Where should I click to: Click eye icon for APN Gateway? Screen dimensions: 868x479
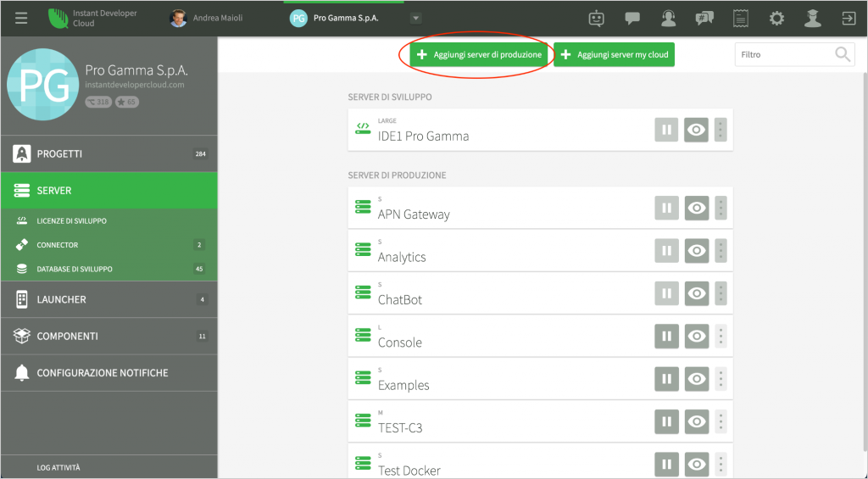point(697,208)
